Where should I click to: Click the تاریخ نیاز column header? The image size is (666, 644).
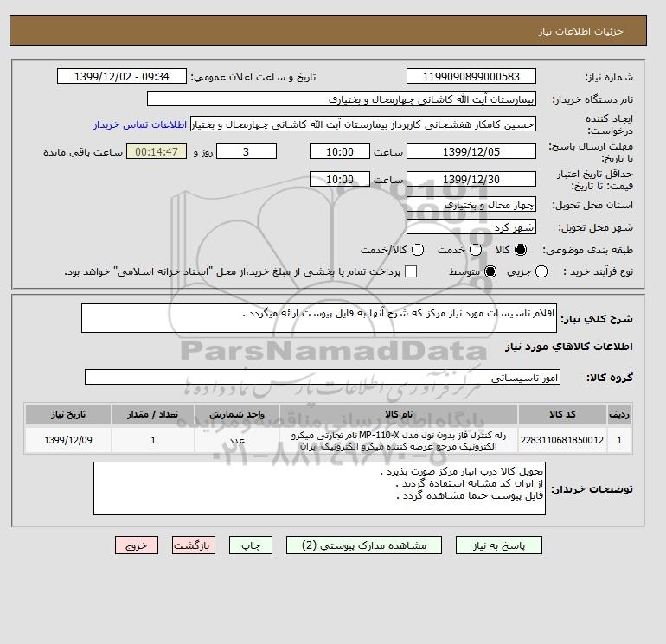click(x=68, y=414)
